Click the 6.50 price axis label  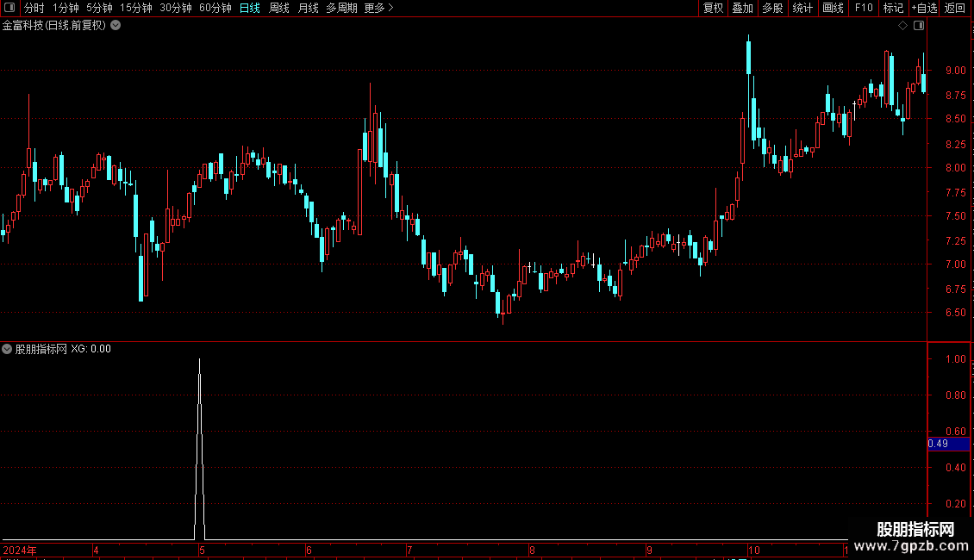tap(955, 313)
